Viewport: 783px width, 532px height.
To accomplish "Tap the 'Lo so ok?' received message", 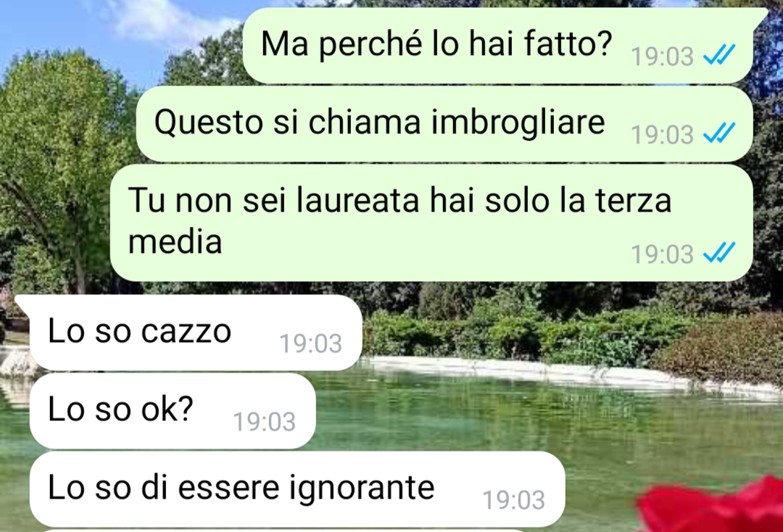I will coord(173,411).
